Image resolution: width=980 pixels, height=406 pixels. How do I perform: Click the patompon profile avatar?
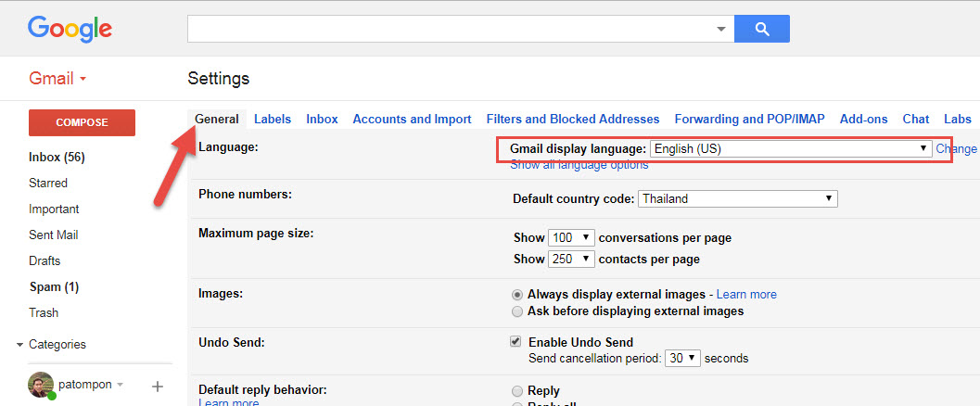coord(41,385)
